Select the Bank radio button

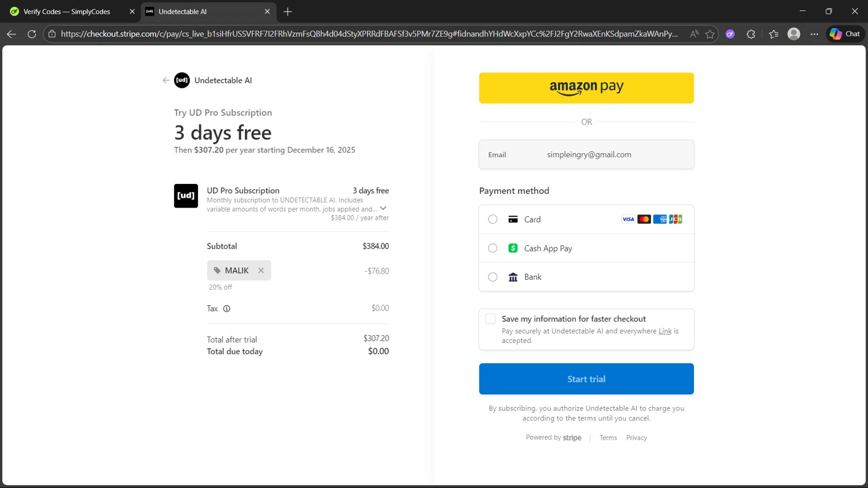click(x=492, y=277)
